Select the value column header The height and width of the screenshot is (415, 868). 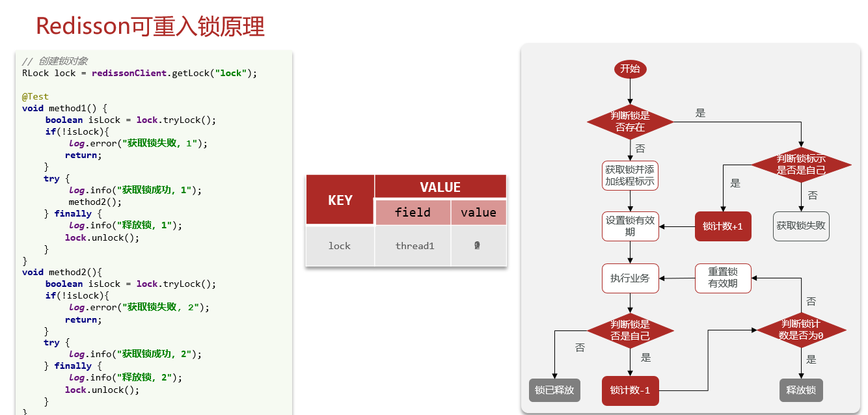pos(478,213)
